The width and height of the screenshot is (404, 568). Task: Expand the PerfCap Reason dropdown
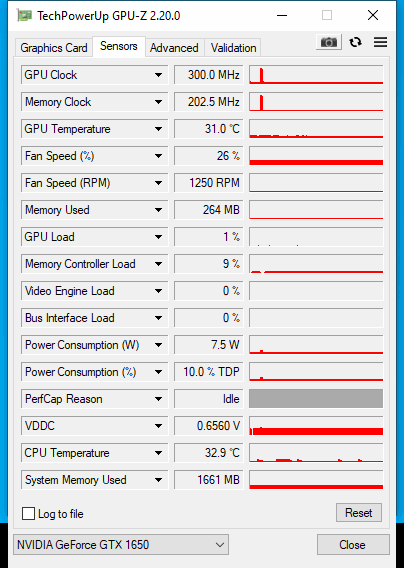[x=158, y=399]
